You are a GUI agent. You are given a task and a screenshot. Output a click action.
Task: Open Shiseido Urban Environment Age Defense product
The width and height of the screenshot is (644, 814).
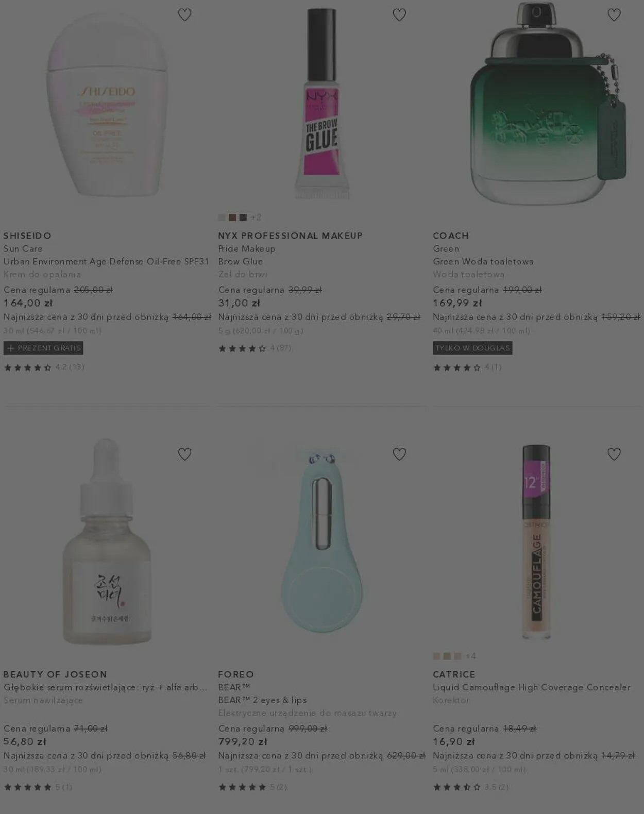(x=106, y=261)
